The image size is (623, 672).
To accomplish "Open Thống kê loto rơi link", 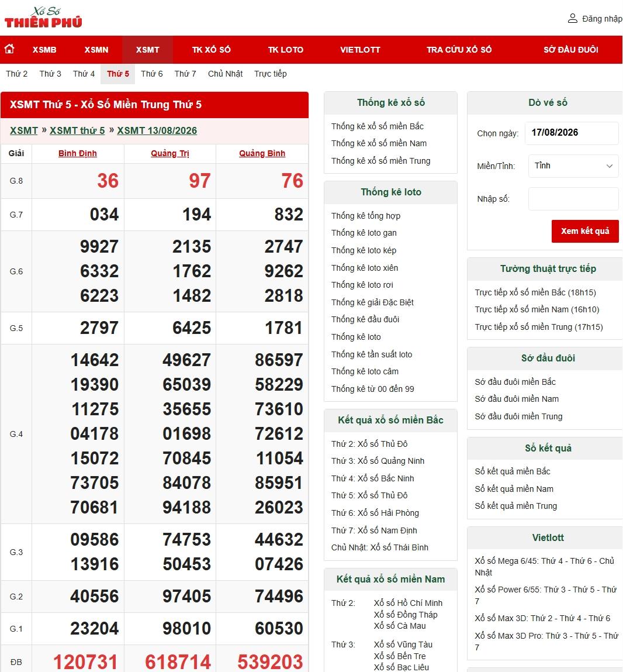I will (362, 285).
